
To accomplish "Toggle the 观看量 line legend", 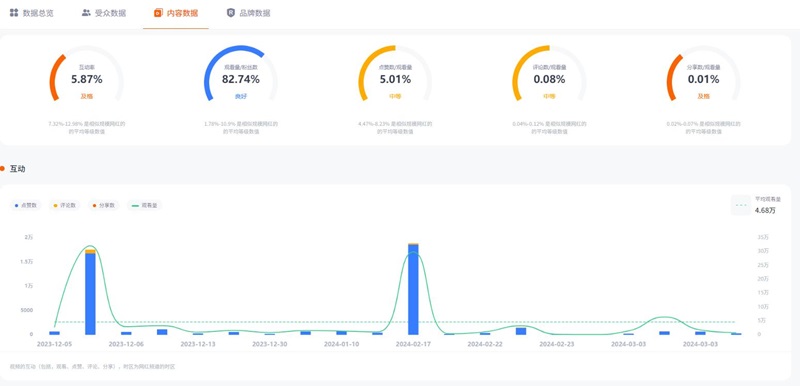I will pyautogui.click(x=144, y=205).
